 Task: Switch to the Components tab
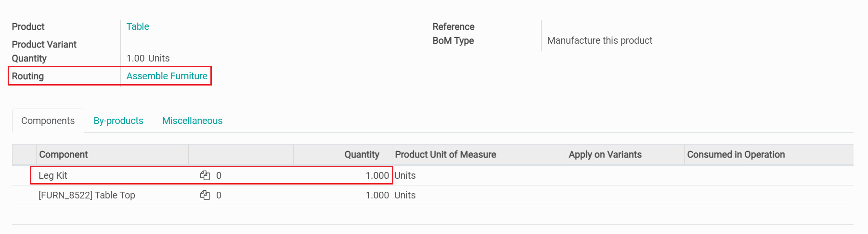[48, 121]
